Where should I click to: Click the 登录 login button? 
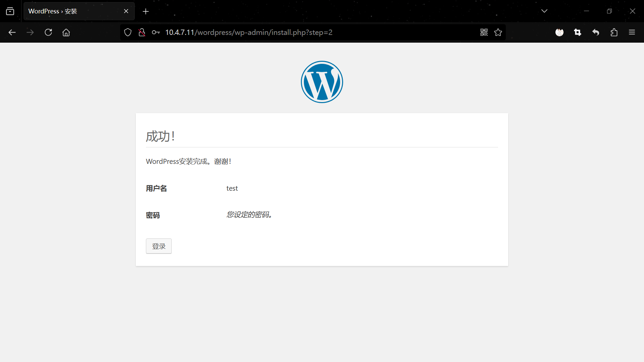[x=159, y=246]
